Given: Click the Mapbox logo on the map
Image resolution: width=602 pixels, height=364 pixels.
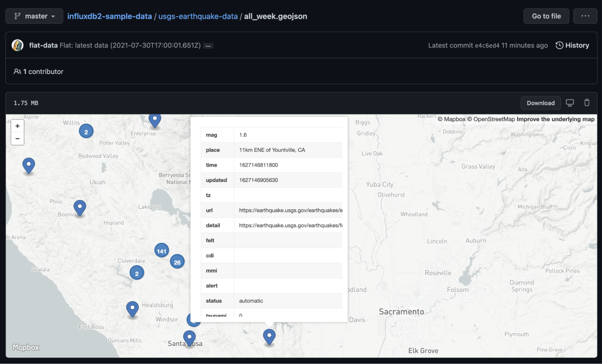Looking at the screenshot, I should (x=26, y=348).
